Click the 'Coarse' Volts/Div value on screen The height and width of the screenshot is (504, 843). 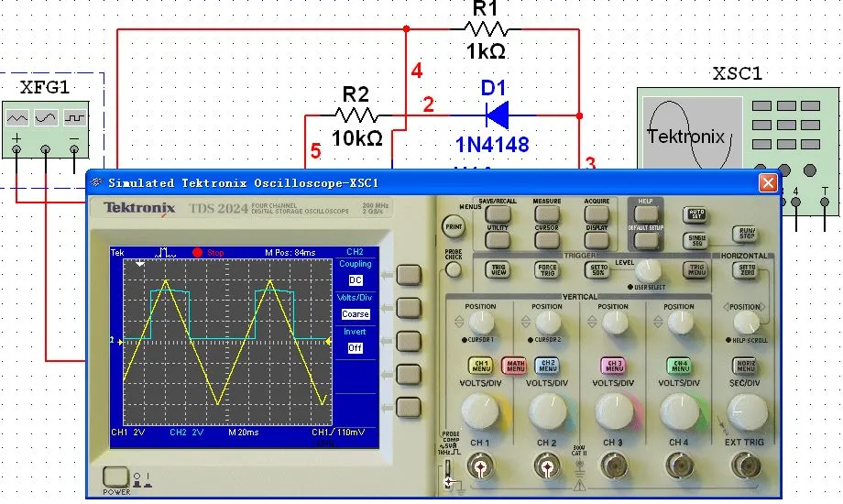tap(356, 314)
